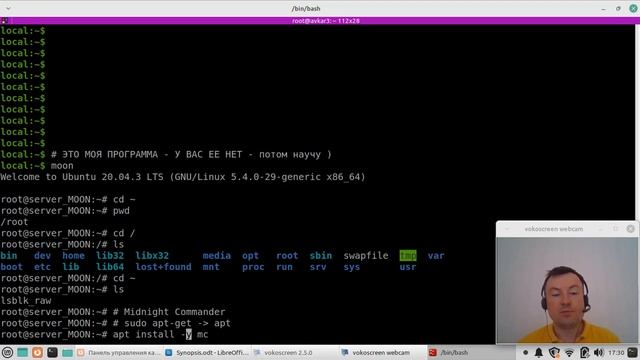
Task: Click the rightmost panel corner icon
Action: (632, 352)
